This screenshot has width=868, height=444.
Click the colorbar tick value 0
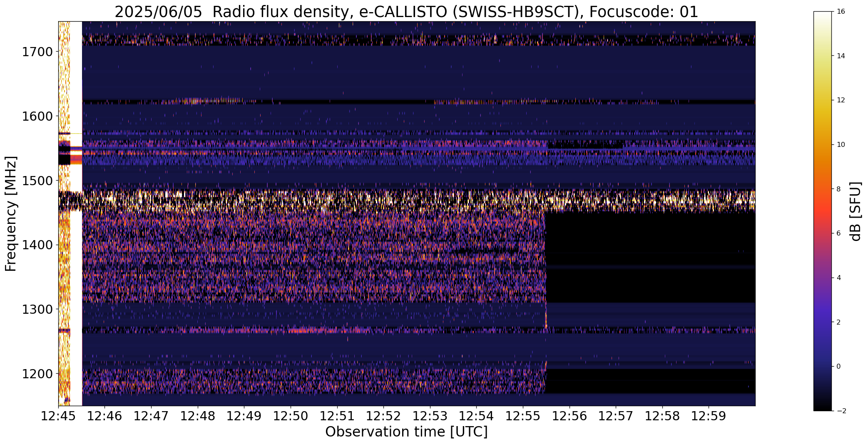coord(838,367)
